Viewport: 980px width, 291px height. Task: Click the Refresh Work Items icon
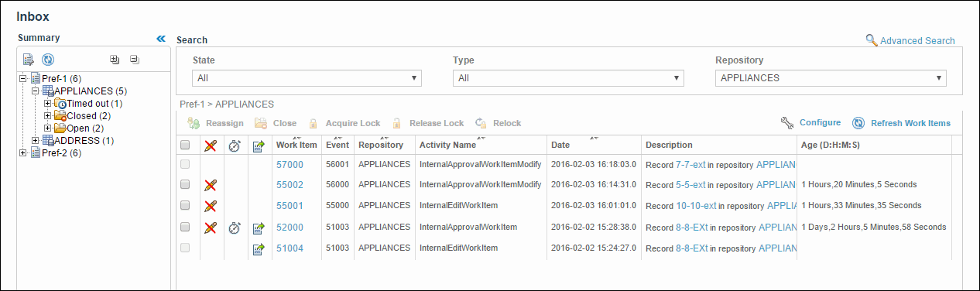pyautogui.click(x=858, y=123)
